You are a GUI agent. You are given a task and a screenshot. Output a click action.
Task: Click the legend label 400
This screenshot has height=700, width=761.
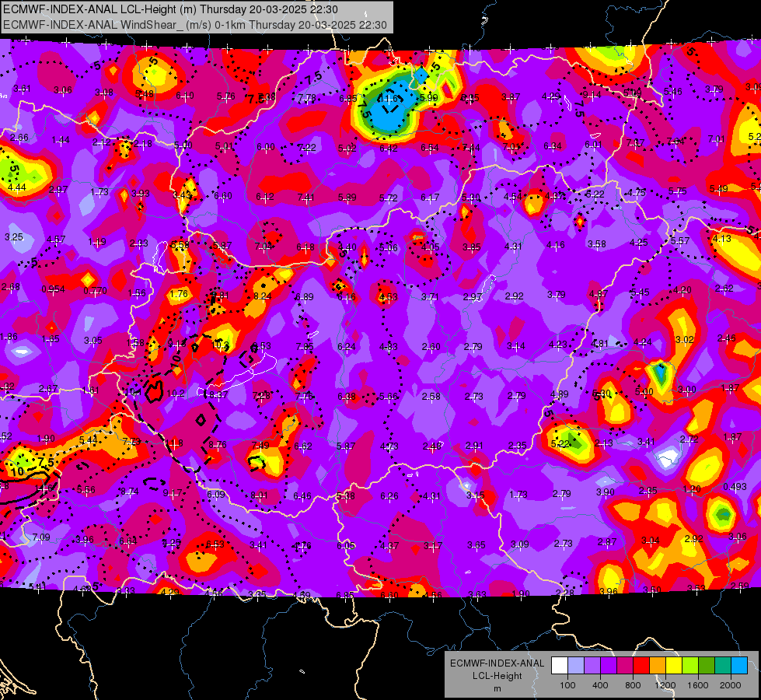[600, 685]
